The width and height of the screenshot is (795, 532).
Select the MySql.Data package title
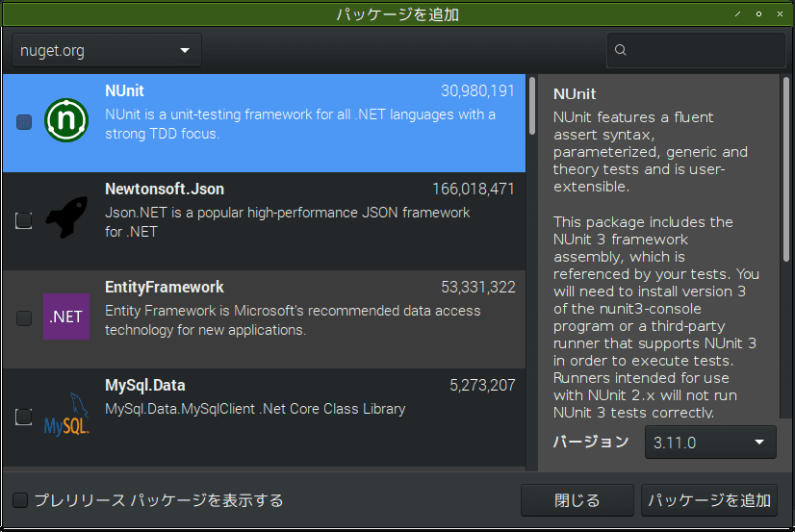tap(145, 386)
